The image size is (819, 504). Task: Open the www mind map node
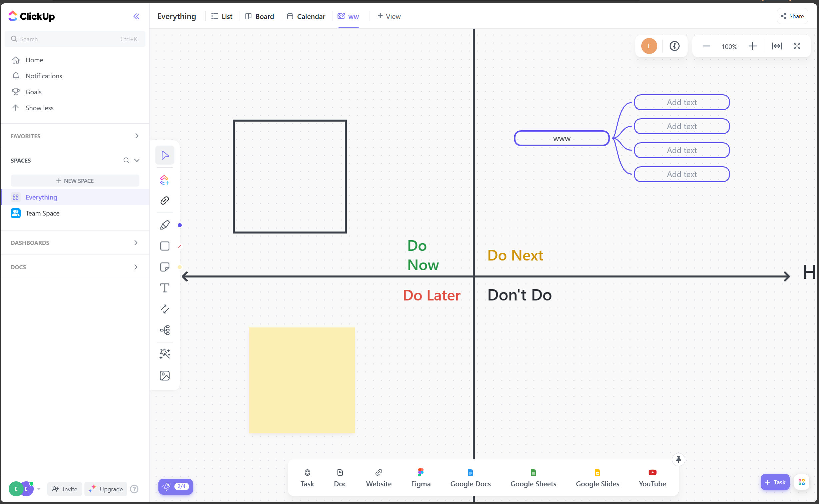pyautogui.click(x=562, y=139)
